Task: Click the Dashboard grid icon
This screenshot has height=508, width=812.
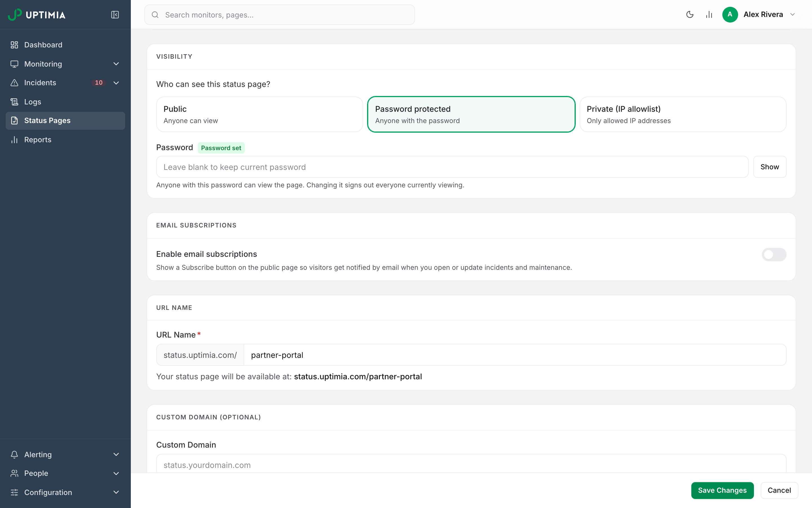Action: pos(14,45)
